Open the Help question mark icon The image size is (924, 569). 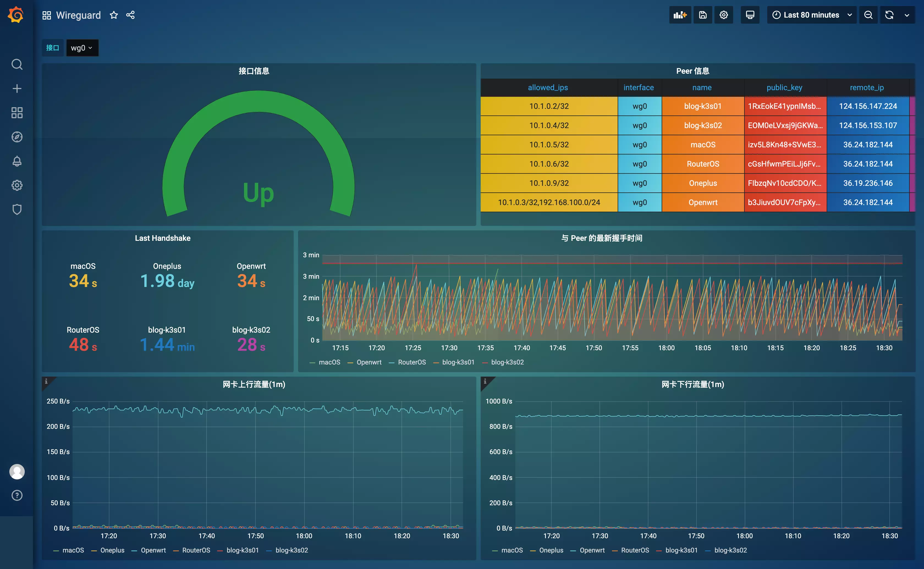[17, 495]
